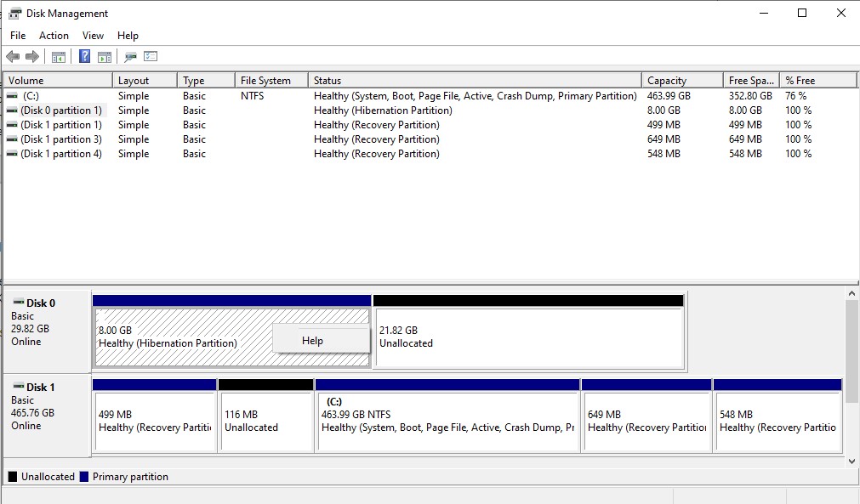Toggle the action pane toolbar icon
The image size is (860, 504).
coord(105,56)
